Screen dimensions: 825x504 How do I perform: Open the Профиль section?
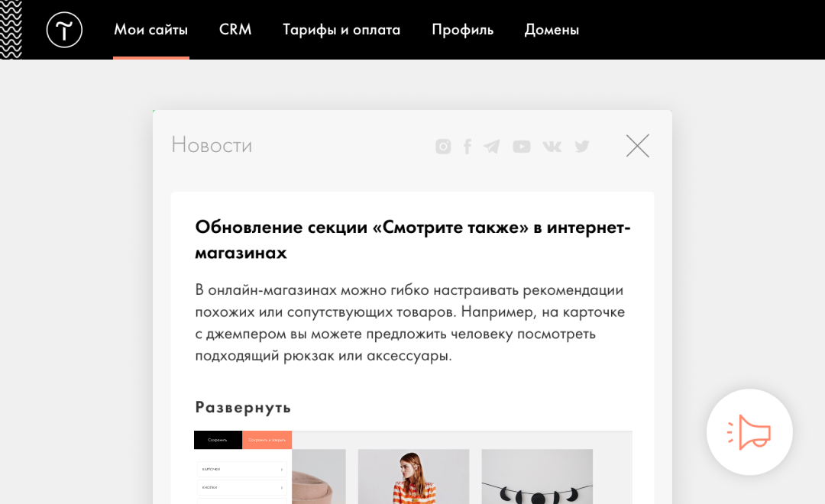tap(462, 30)
